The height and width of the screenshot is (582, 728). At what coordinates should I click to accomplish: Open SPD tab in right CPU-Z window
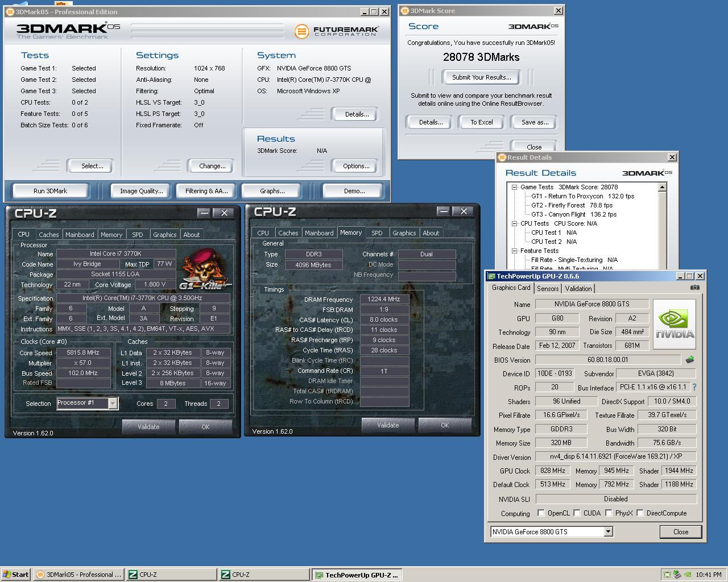pyautogui.click(x=377, y=232)
